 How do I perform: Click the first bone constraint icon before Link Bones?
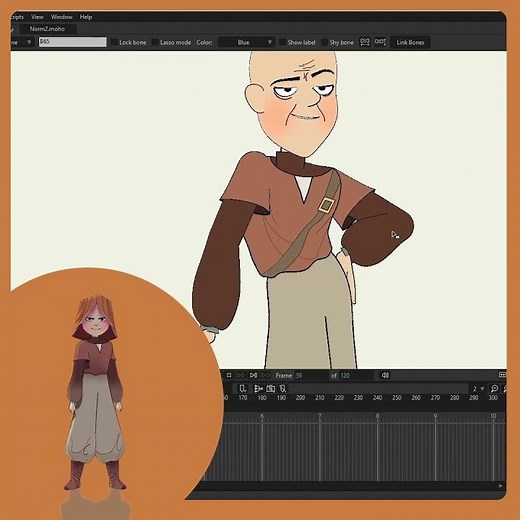(365, 42)
